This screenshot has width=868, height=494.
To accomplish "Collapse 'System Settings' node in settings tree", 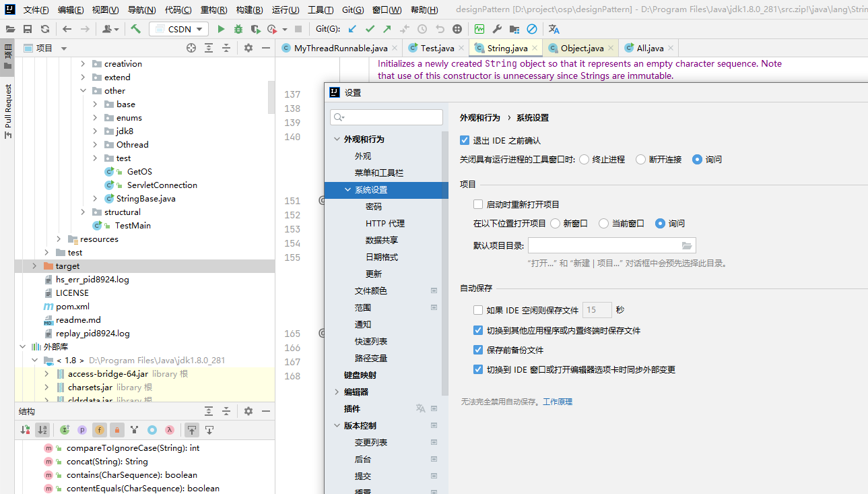I will click(x=347, y=189).
